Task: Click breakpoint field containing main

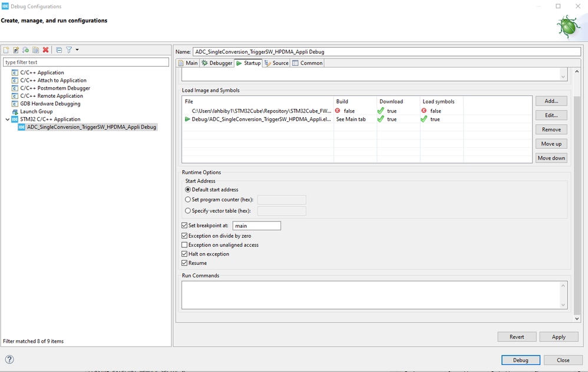Action: pyautogui.click(x=256, y=225)
